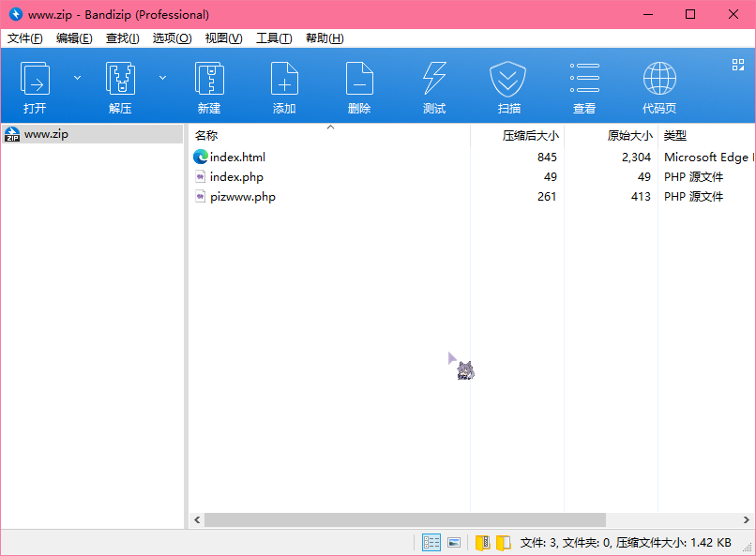Click the horizontal scrollbar under the file list
This screenshot has height=556, width=756.
click(405, 519)
